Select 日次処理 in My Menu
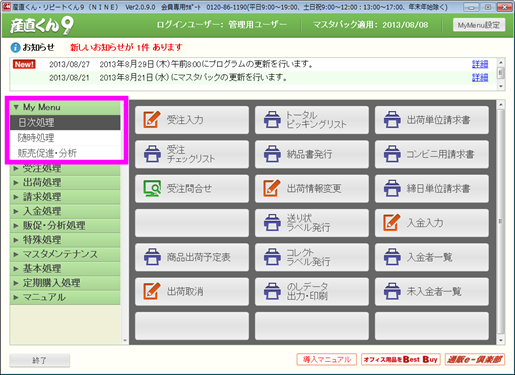This screenshot has width=515, height=375. coord(65,122)
